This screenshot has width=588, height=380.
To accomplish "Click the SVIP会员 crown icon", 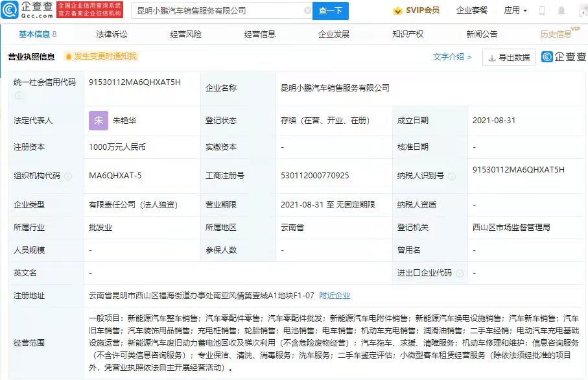I will tap(397, 10).
